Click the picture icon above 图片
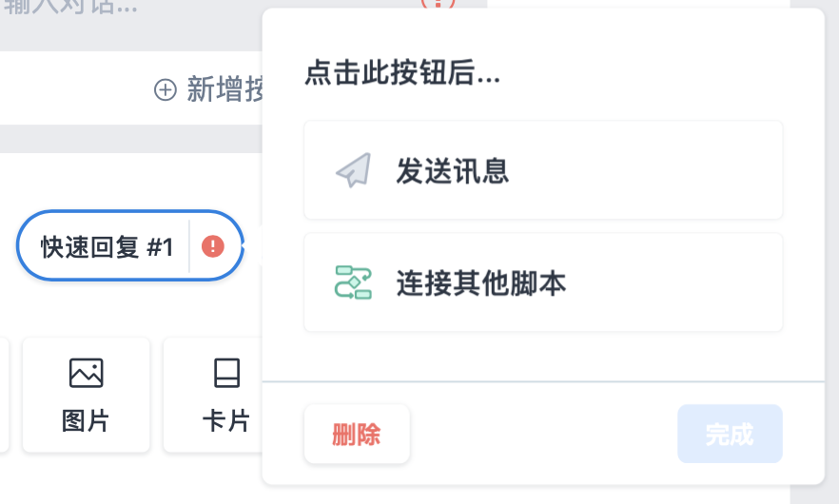The height and width of the screenshot is (504, 839). pyautogui.click(x=87, y=373)
